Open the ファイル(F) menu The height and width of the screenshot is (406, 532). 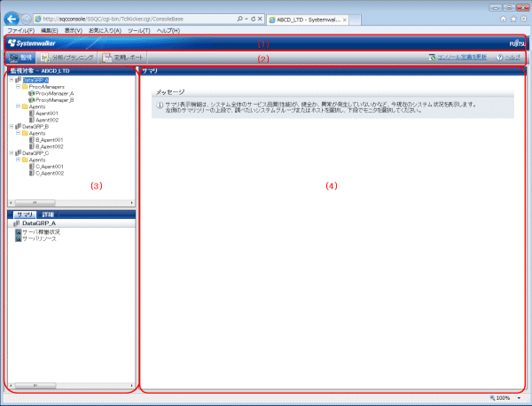21,30
